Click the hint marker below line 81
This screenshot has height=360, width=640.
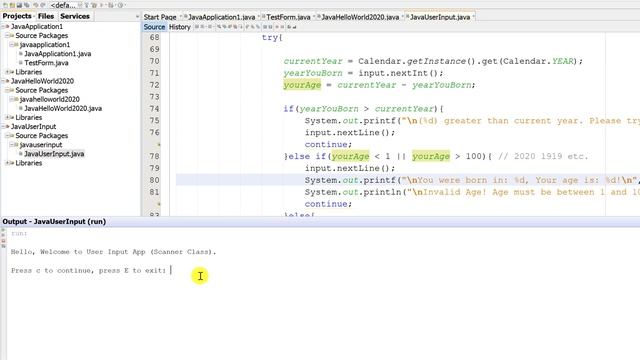pyautogui.click(x=158, y=204)
